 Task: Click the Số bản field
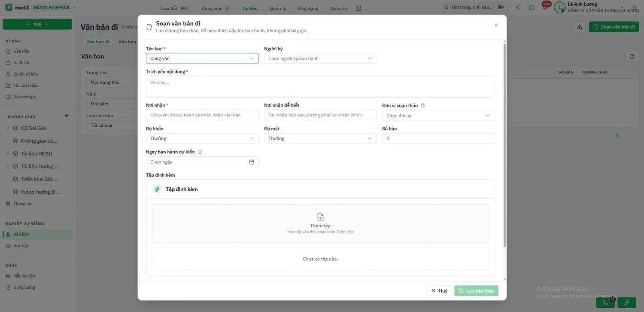tap(438, 138)
